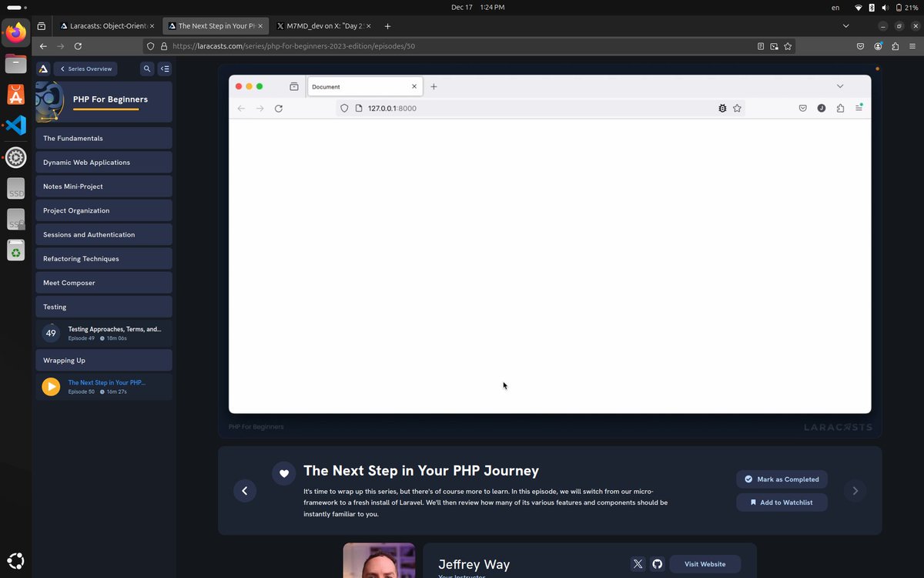Expand Project Organization section
The width and height of the screenshot is (924, 578).
click(104, 210)
